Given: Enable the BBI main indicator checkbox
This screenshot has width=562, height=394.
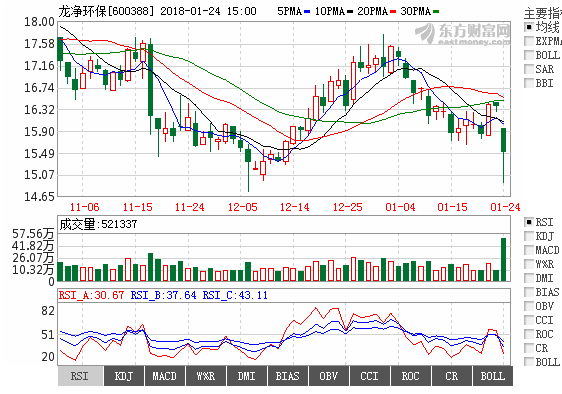Looking at the screenshot, I should [528, 83].
